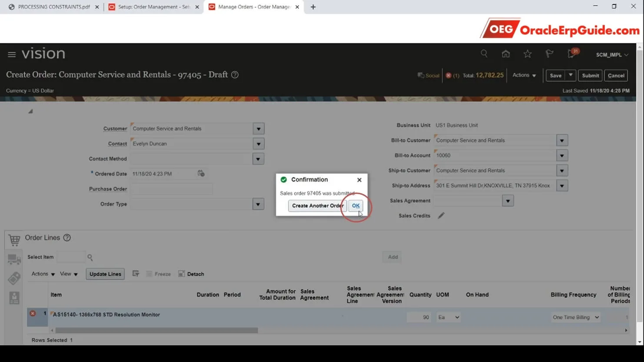Select item AS15140 monitor row text

point(106,315)
